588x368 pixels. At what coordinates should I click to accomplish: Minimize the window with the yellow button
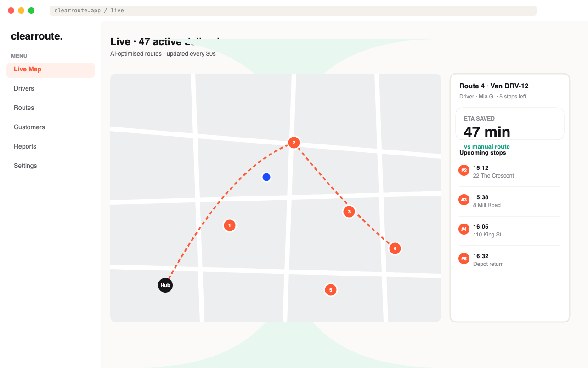(x=21, y=11)
